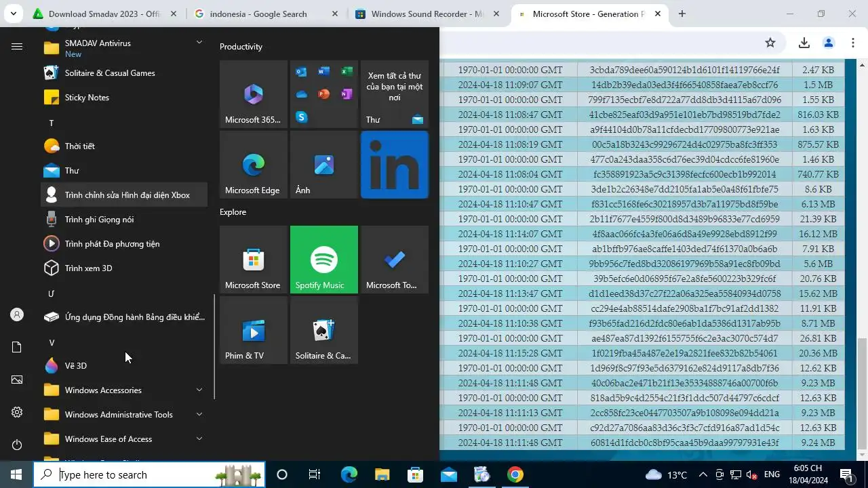This screenshot has width=868, height=488.
Task: Switch to Download Smadav 2023 tab
Action: tap(104, 14)
